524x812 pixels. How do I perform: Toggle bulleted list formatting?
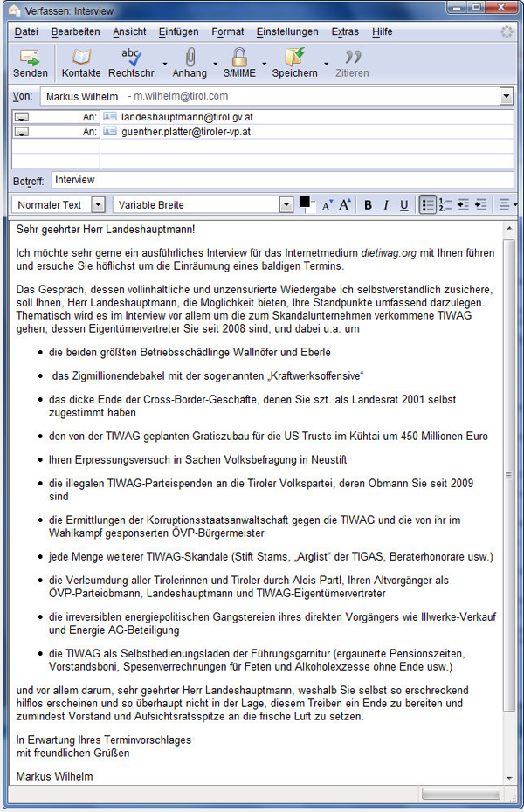427,205
